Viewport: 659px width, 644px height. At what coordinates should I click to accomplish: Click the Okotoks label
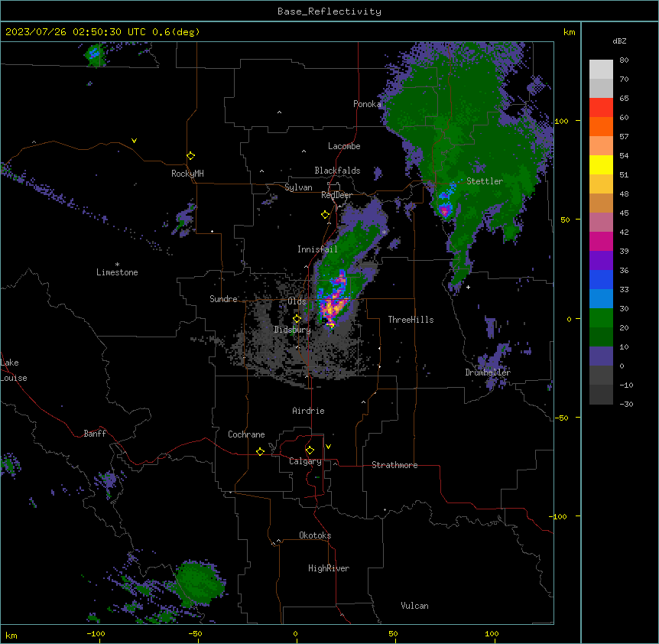tap(315, 535)
